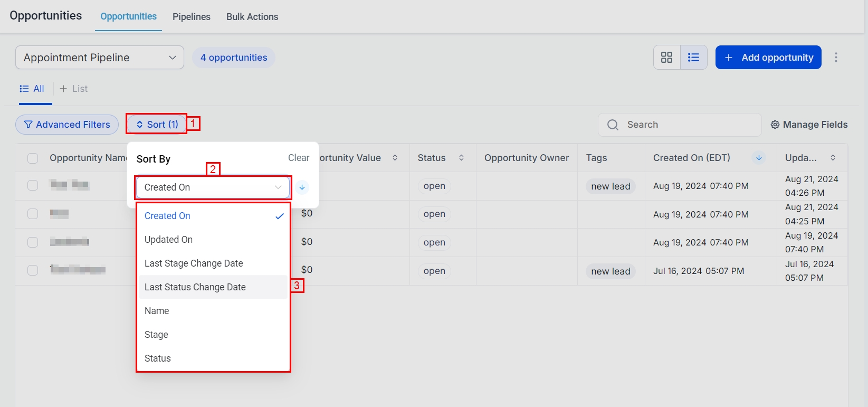Switch to list view icon
Image resolution: width=868 pixels, height=407 pixels.
pos(693,58)
